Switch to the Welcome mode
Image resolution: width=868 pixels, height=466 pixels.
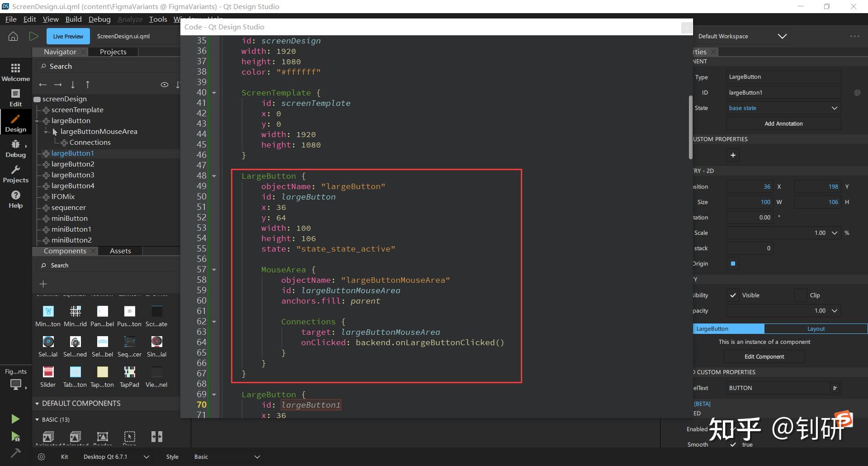point(15,72)
